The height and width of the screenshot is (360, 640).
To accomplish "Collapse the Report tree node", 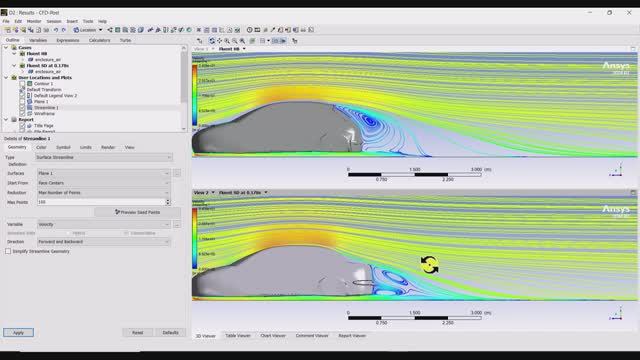I will pyautogui.click(x=6, y=120).
